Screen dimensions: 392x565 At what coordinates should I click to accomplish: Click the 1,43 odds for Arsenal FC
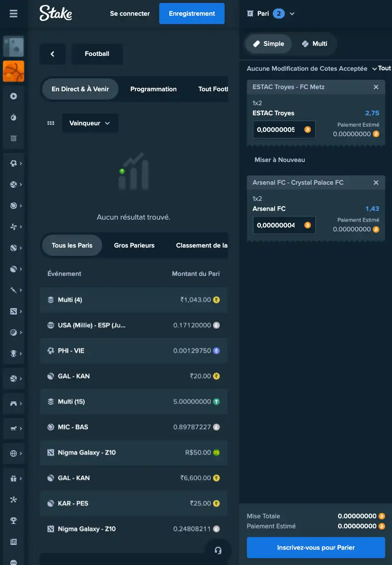click(372, 209)
